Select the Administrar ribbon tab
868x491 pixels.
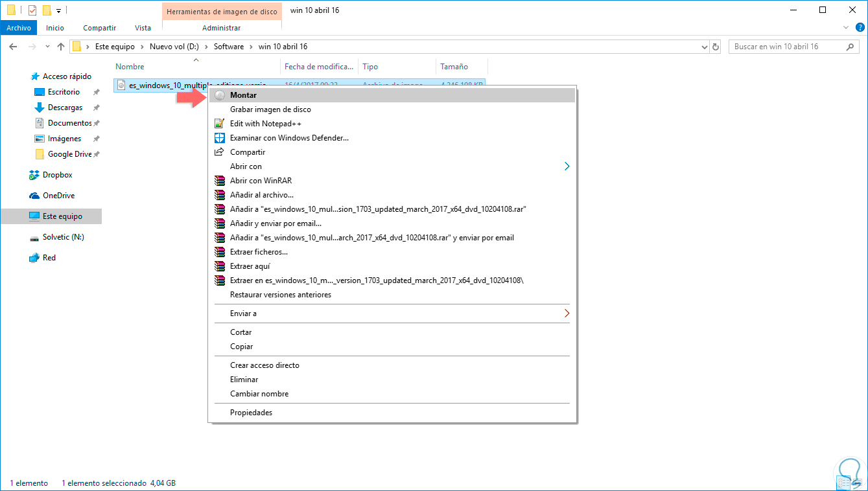222,28
